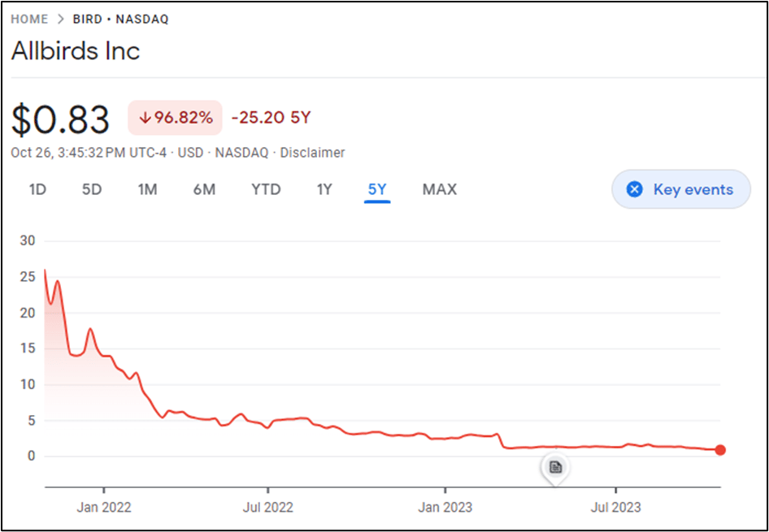The width and height of the screenshot is (769, 532).
Task: Click the Jan 2023 axis label
Action: point(445,507)
